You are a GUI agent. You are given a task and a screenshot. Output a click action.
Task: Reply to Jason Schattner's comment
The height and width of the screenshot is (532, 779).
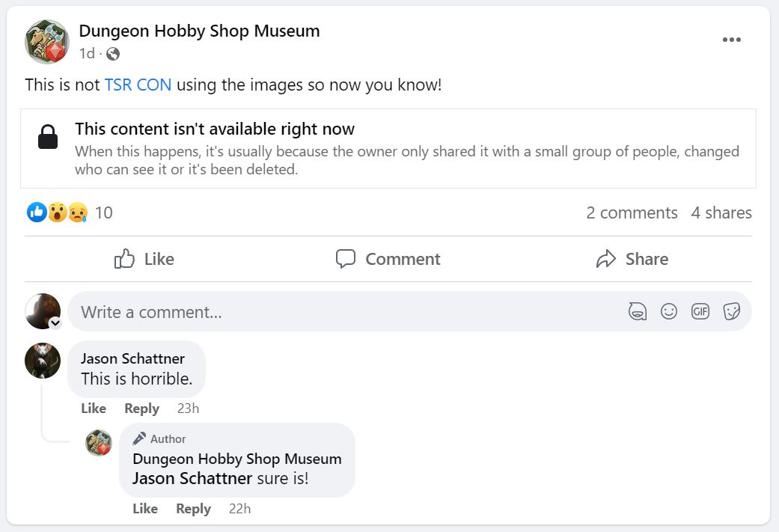coord(141,408)
